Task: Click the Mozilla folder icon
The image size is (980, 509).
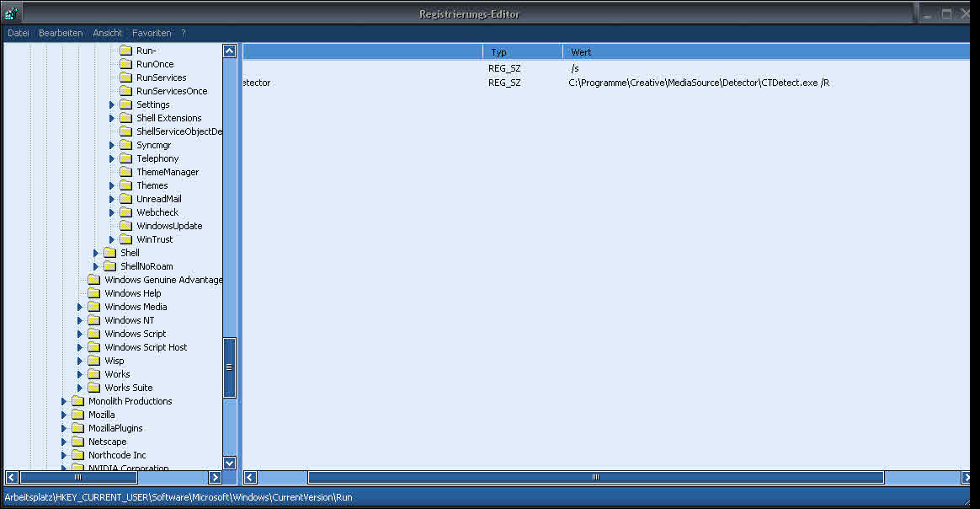Action: [77, 415]
